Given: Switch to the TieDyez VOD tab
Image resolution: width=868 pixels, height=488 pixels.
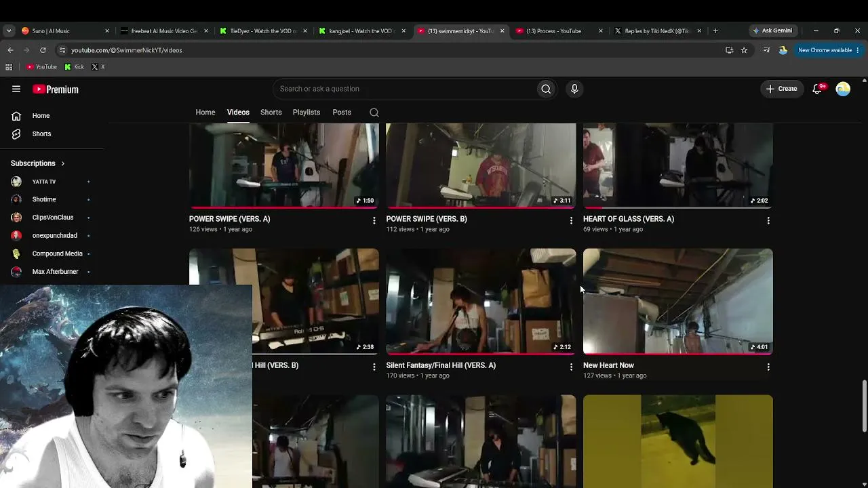Looking at the screenshot, I should [262, 30].
